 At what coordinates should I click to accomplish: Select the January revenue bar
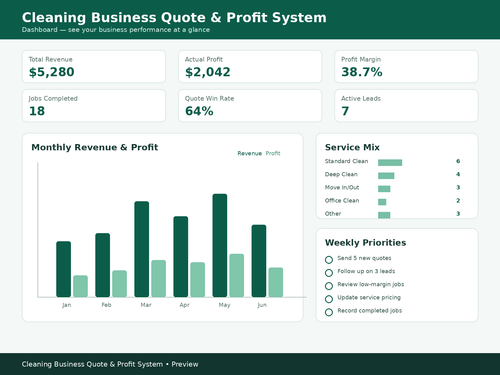tap(63, 269)
